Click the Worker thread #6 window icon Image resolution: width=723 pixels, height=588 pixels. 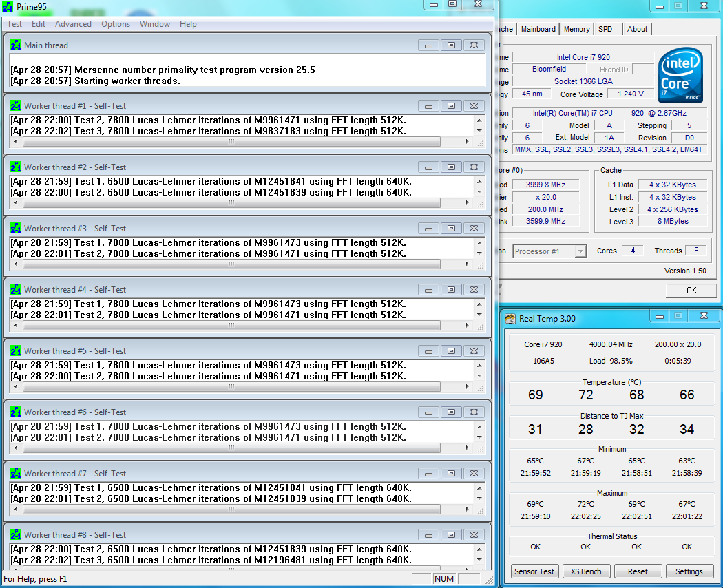[x=16, y=412]
